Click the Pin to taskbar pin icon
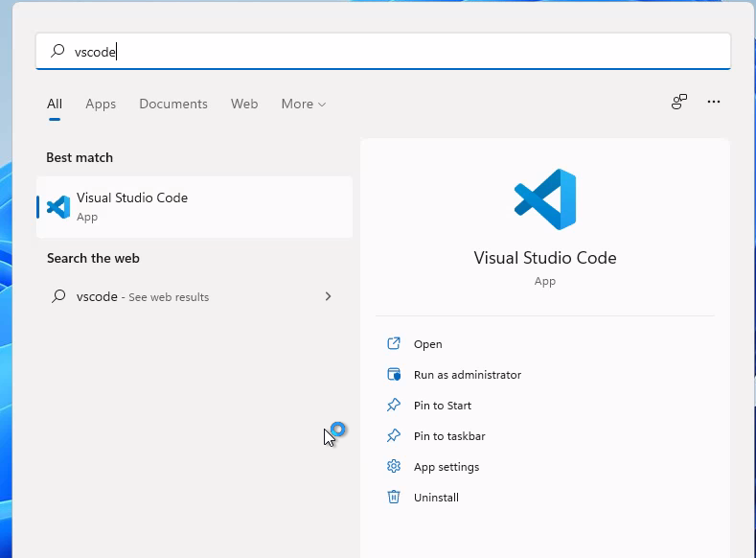The image size is (756, 558). coord(394,435)
